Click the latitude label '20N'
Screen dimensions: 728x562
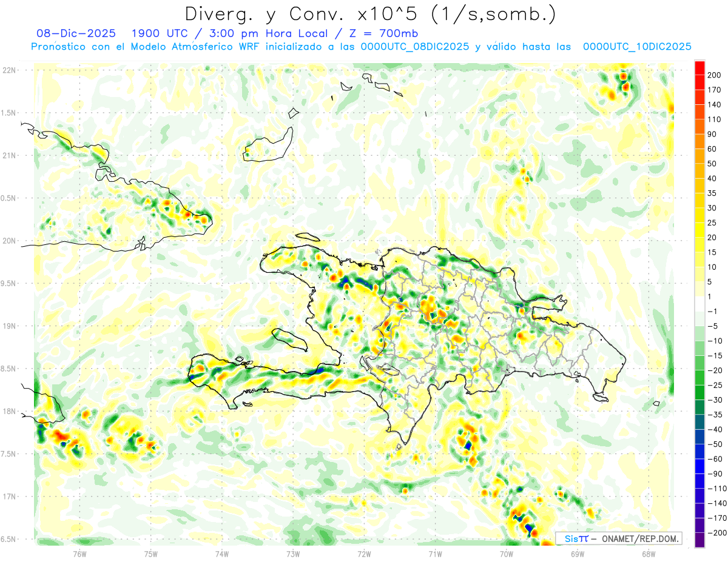click(x=8, y=241)
